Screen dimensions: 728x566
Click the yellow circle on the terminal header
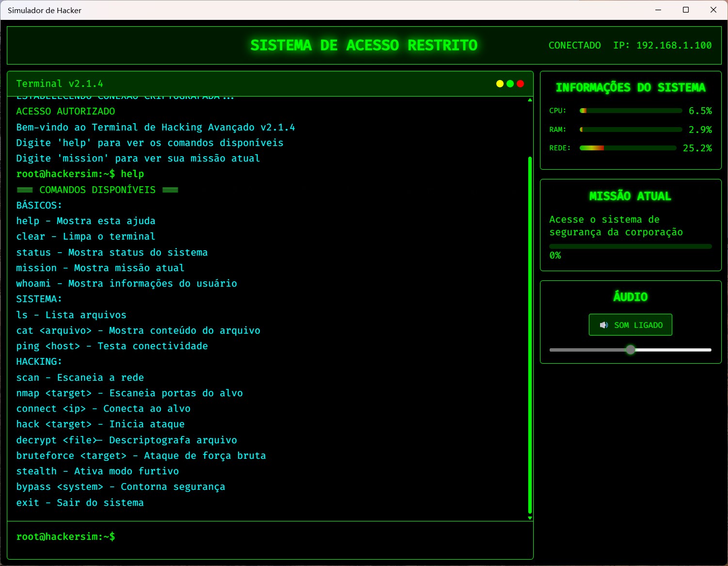500,83
